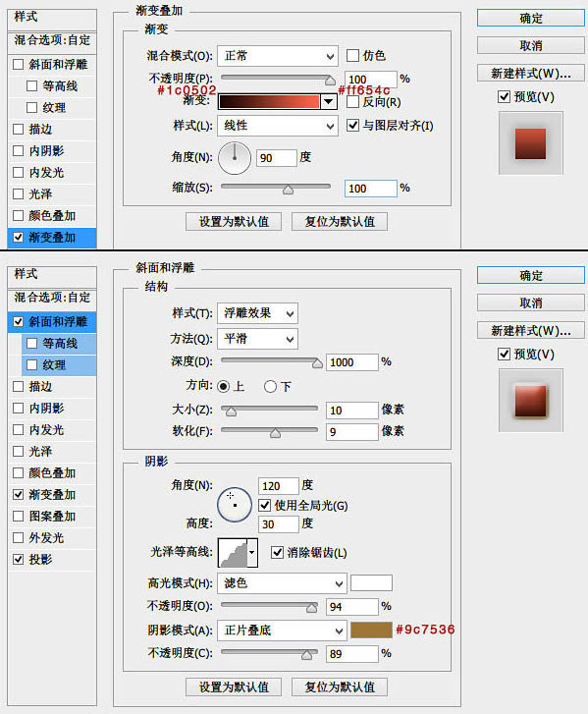Select the 下 direction radio button
The width and height of the screenshot is (588, 714).
click(x=270, y=387)
